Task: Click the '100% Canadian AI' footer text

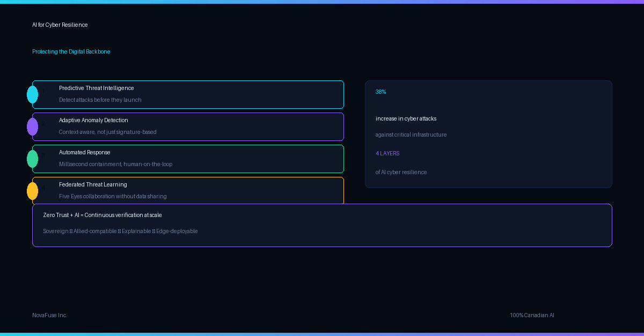Action: [532, 315]
